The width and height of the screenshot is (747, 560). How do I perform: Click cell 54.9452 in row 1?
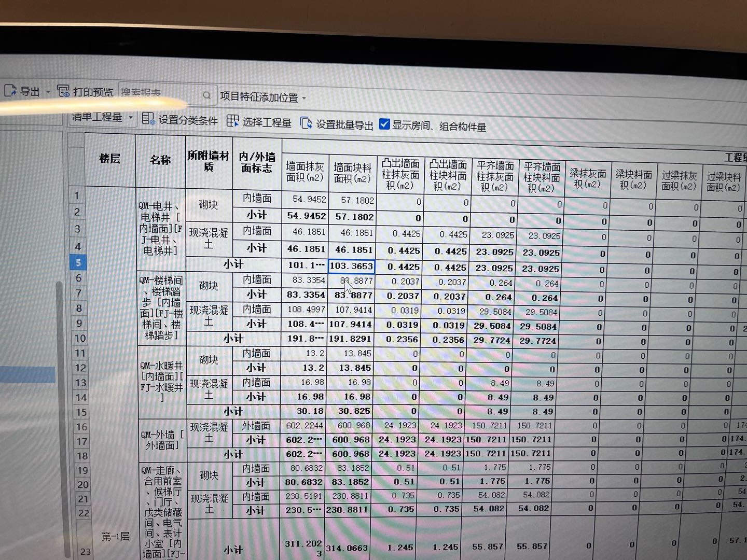[306, 199]
